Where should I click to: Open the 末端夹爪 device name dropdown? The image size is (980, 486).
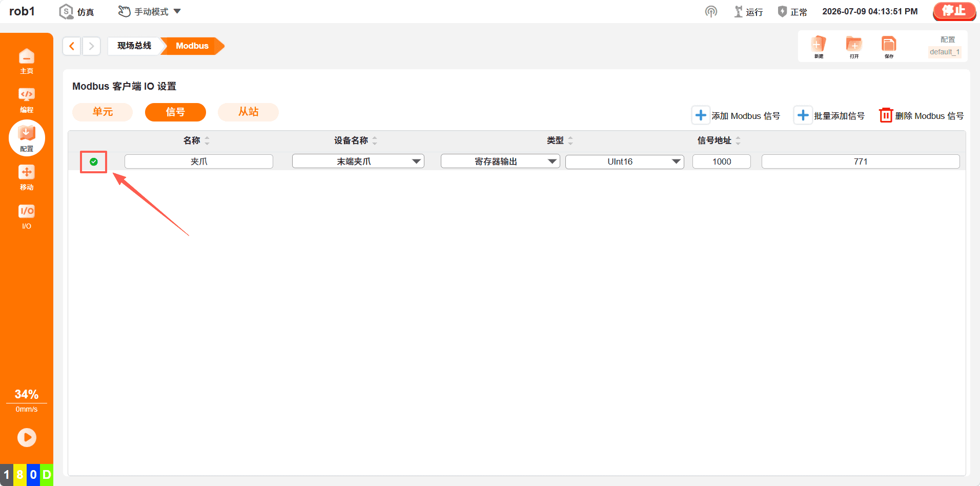[358, 161]
